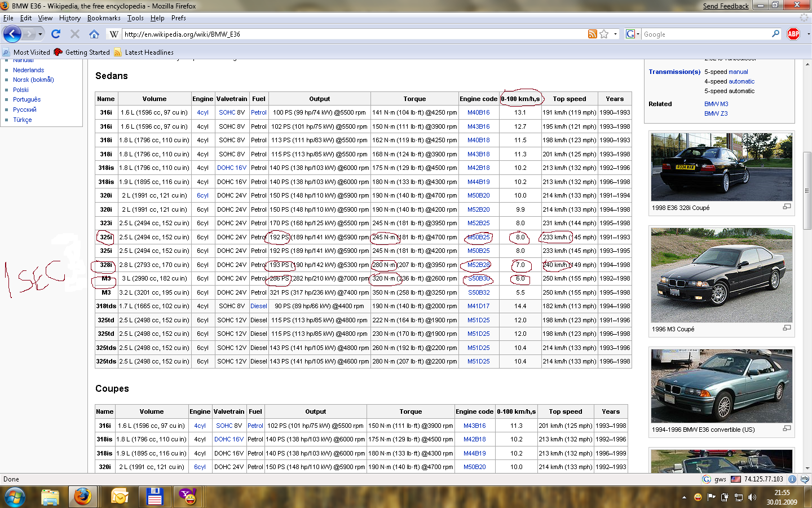Enlarge the 1996 M3 Coupé image icon
The width and height of the screenshot is (812, 508).
point(787,328)
